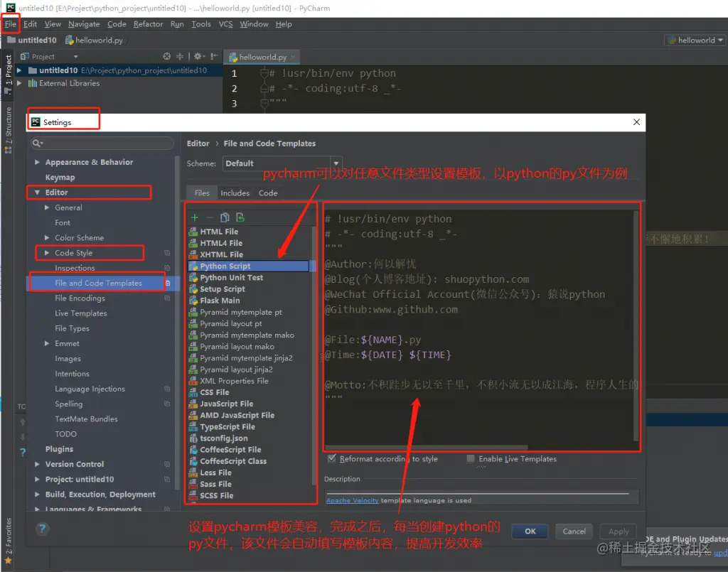Click the Reset to Default template icon
Image resolution: width=728 pixels, height=572 pixels.
[x=240, y=217]
